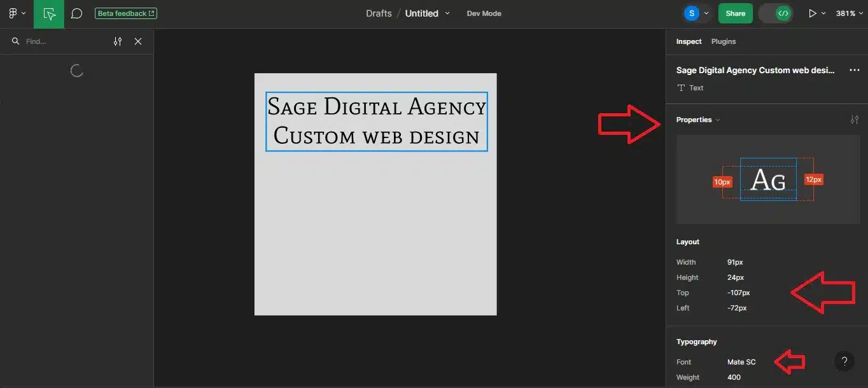
Task: Switch to the Inspect tab
Action: 689,41
